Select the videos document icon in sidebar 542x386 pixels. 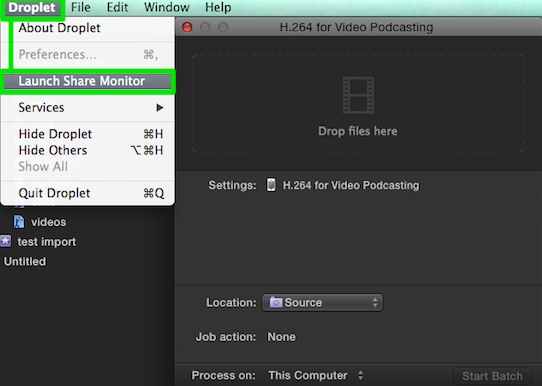19,222
